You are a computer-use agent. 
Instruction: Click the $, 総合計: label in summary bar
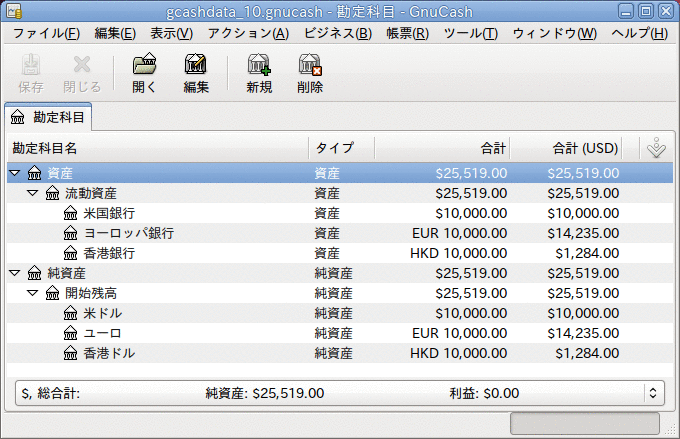[x=50, y=393]
